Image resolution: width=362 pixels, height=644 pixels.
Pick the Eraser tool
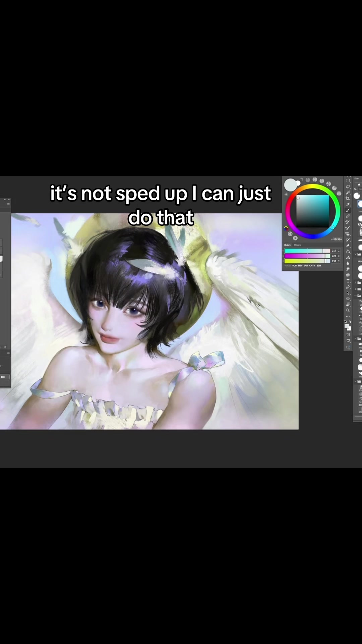[348, 246]
